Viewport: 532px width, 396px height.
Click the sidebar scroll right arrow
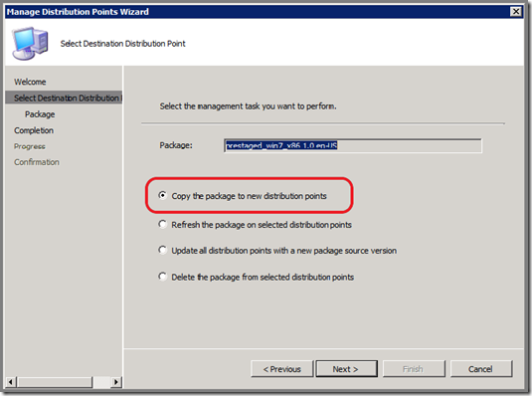[x=116, y=382]
